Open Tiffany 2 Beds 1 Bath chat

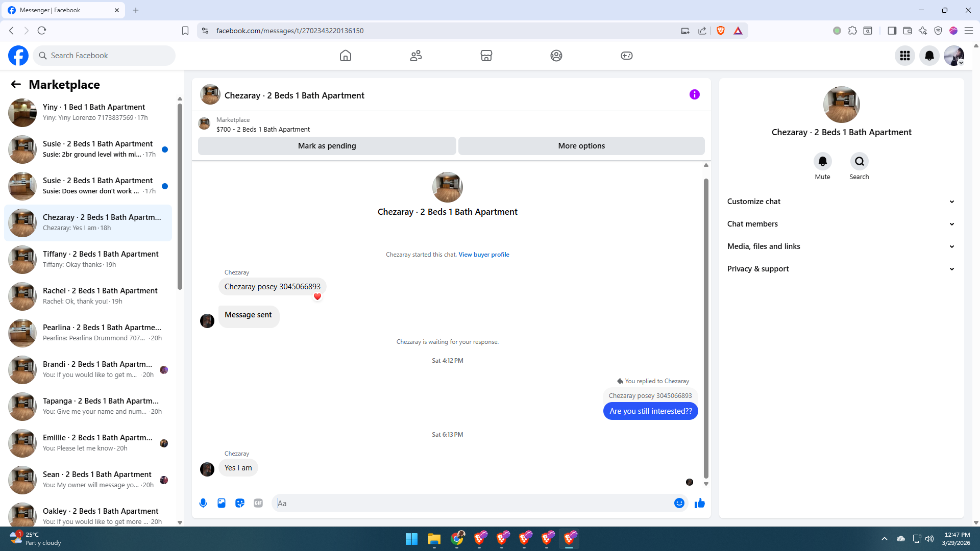[x=88, y=260]
